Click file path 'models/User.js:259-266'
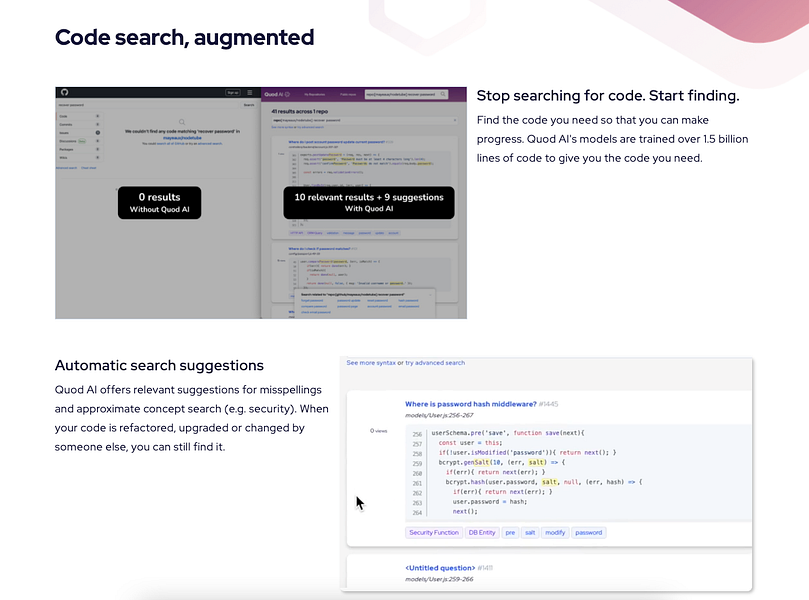Viewport: 809px width, 600px height. point(439,579)
